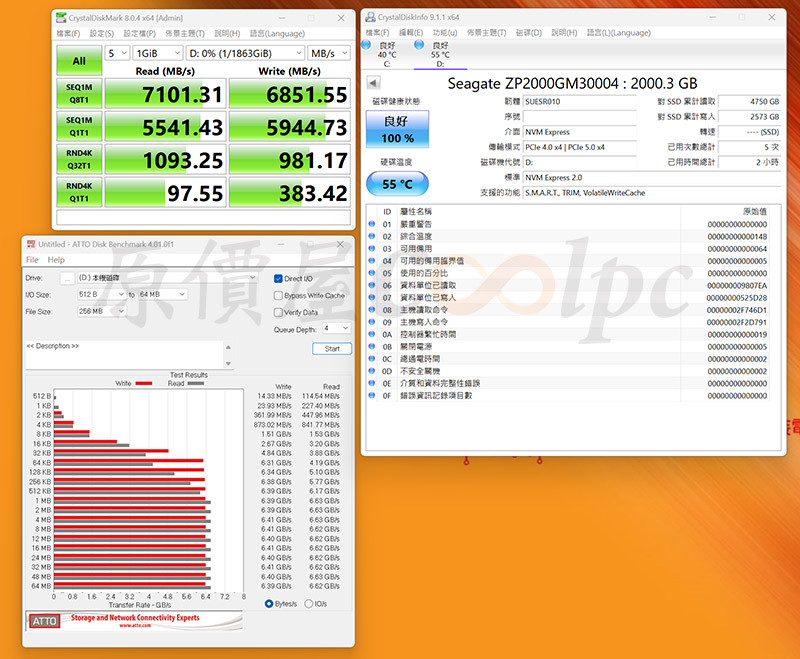Toggle Bypass Write Cache checkbox

coord(278,295)
